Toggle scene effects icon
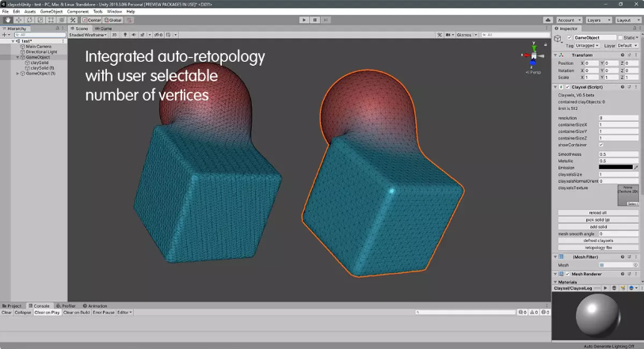Screen dimensions: 644x349 (x=143, y=35)
